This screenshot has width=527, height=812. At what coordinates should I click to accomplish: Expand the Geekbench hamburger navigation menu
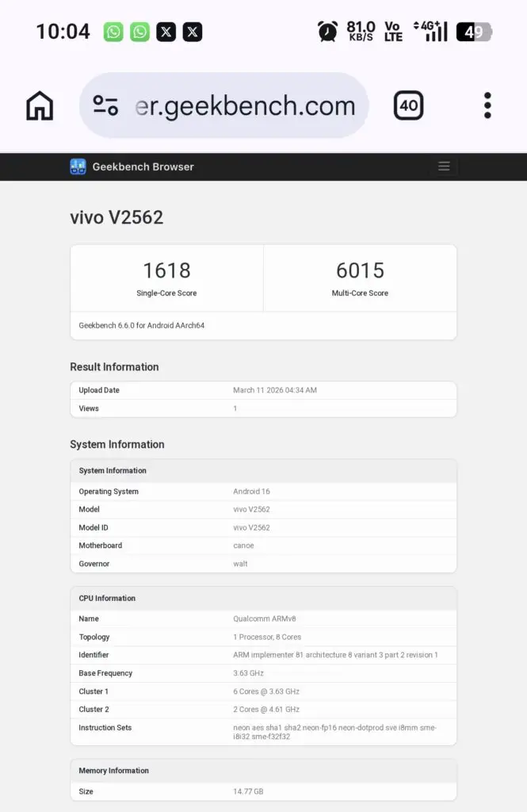click(444, 167)
